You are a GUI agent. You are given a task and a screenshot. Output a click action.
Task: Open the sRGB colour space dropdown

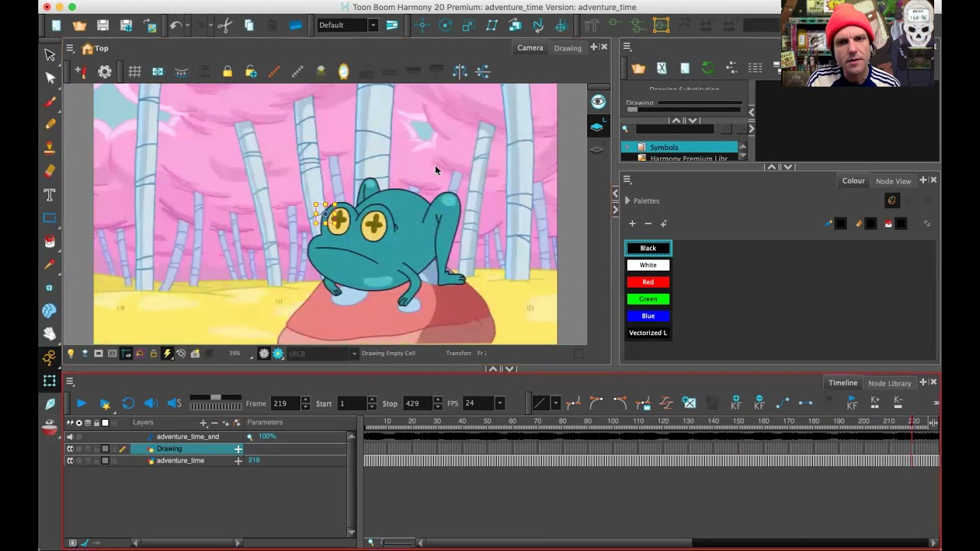354,354
